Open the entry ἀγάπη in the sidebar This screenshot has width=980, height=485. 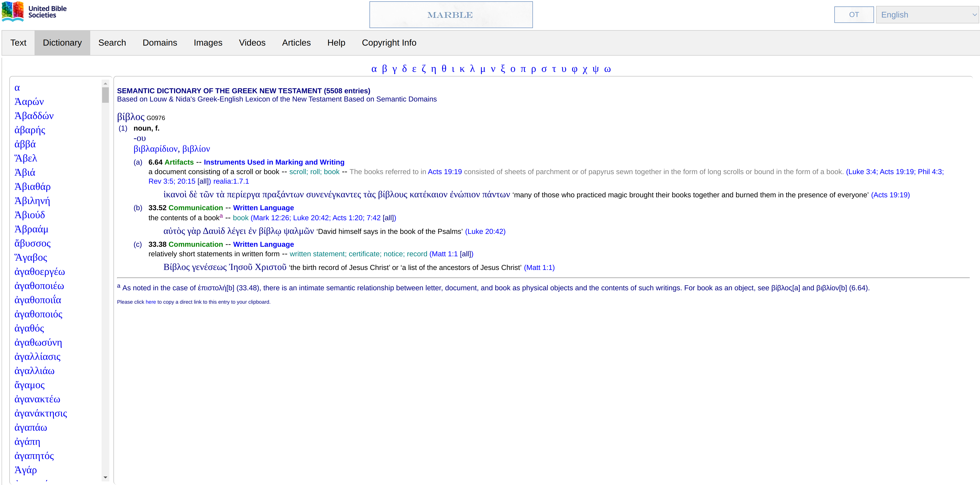(27, 442)
